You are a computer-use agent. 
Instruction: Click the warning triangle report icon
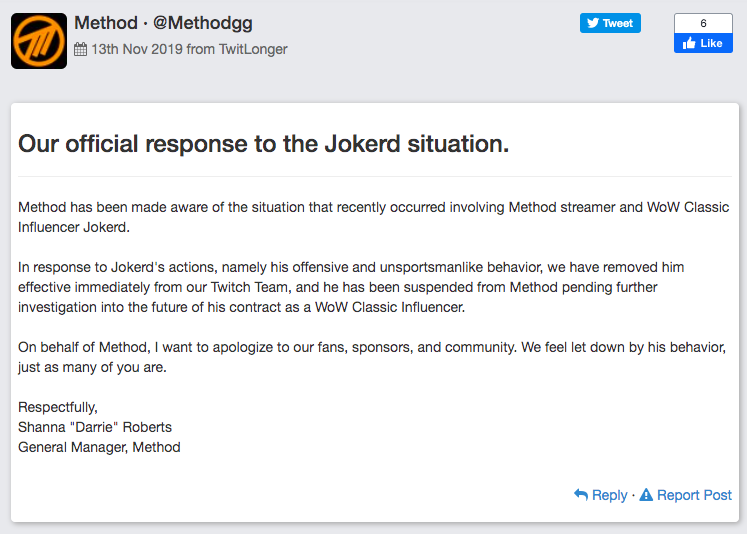(646, 495)
